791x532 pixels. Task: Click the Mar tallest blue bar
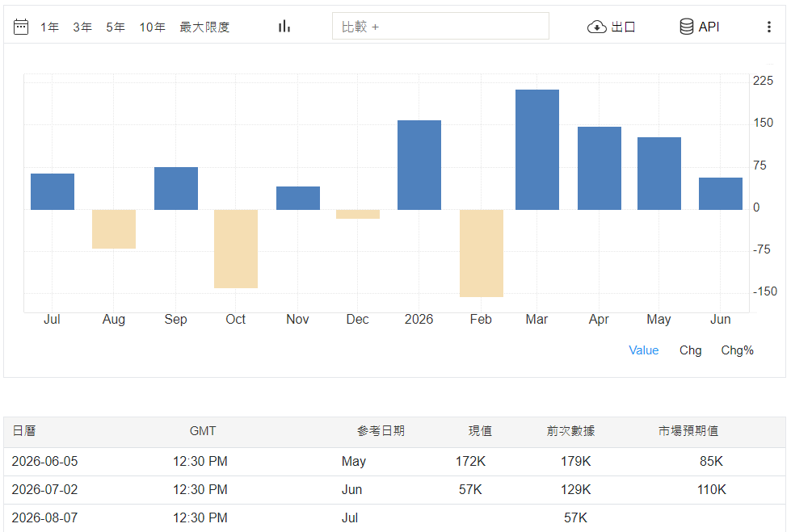[x=537, y=150]
